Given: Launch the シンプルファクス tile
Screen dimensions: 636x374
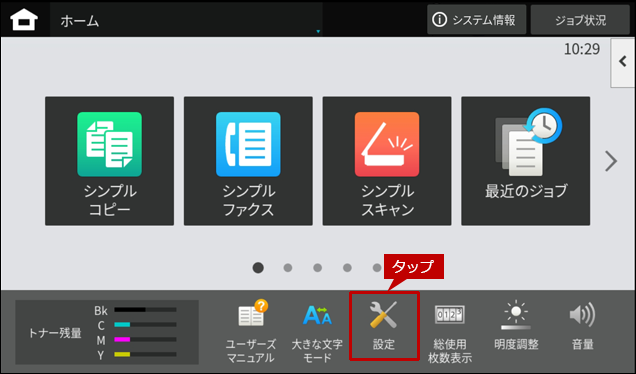Looking at the screenshot, I should 248,161.
